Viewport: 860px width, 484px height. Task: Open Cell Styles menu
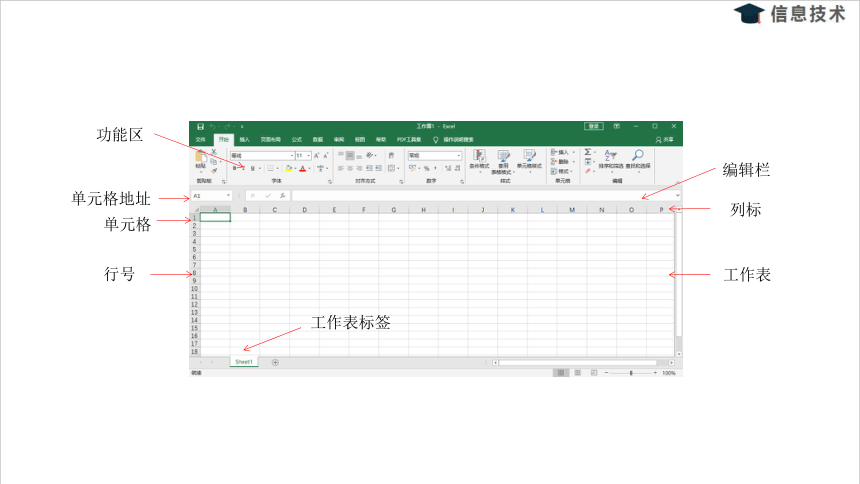[530, 161]
